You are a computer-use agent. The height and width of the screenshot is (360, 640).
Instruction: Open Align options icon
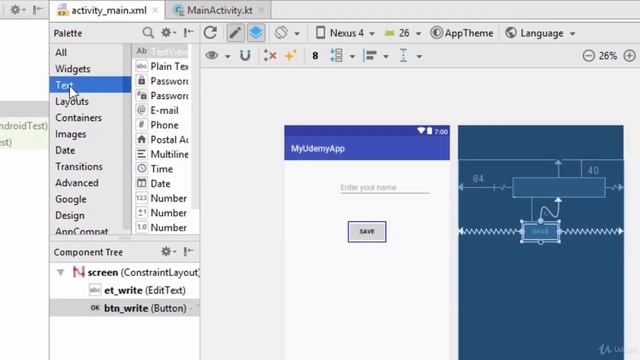point(370,55)
